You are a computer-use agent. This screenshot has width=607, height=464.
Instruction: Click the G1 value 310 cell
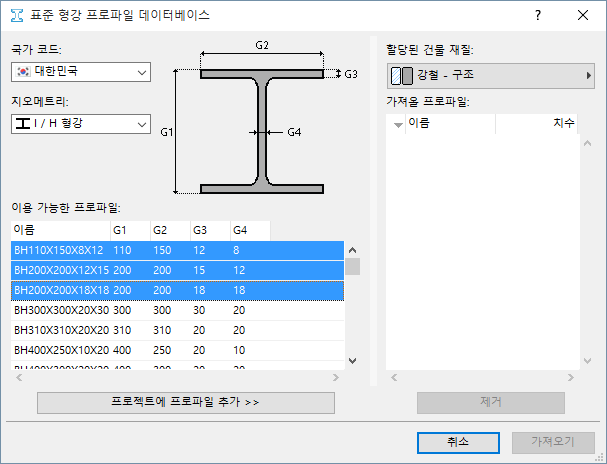pos(122,330)
